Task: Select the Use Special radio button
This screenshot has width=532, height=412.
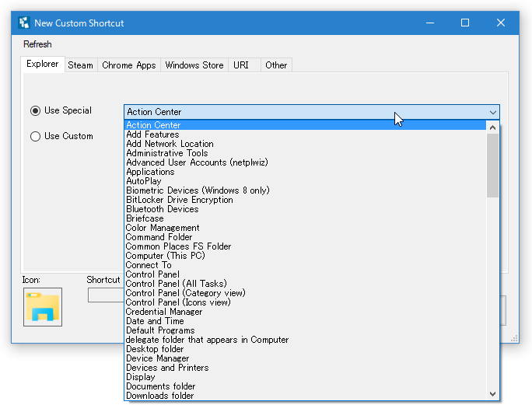Action: click(x=35, y=110)
